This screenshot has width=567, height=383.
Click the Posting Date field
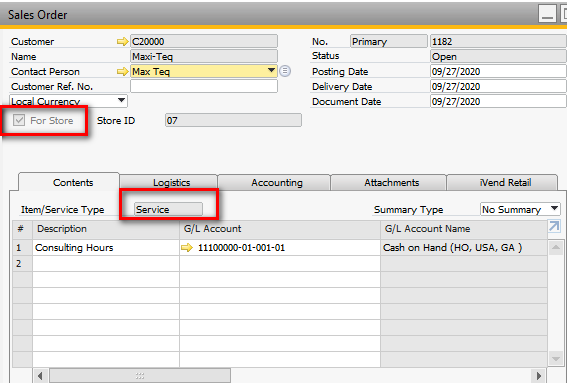pos(498,71)
